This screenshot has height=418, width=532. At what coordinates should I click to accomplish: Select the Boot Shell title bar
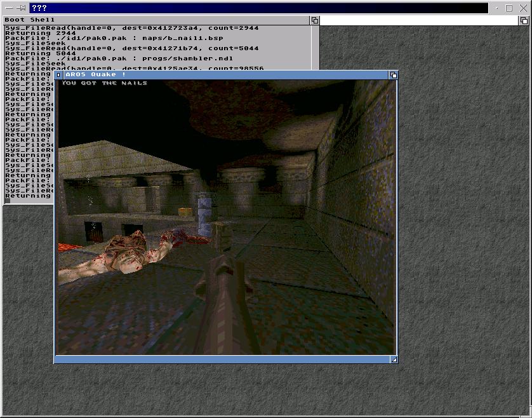[x=159, y=20]
